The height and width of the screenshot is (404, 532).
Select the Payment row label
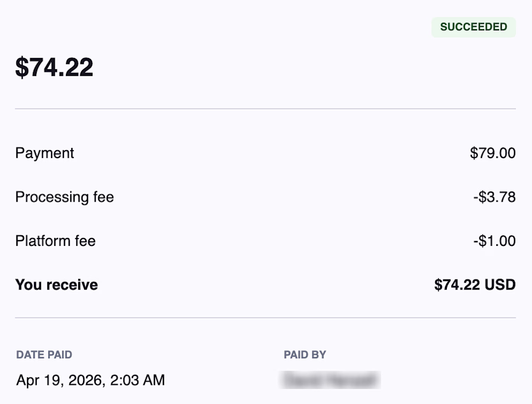[x=45, y=153]
